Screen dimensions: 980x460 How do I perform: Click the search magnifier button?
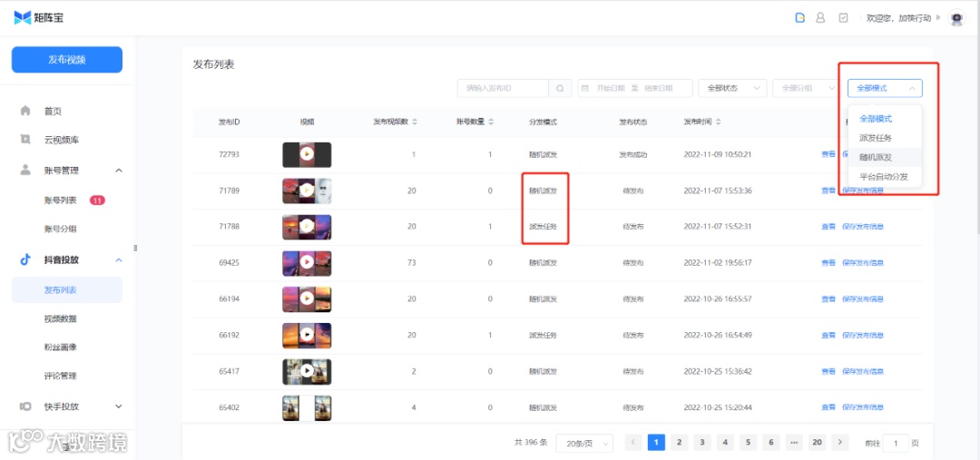point(560,88)
